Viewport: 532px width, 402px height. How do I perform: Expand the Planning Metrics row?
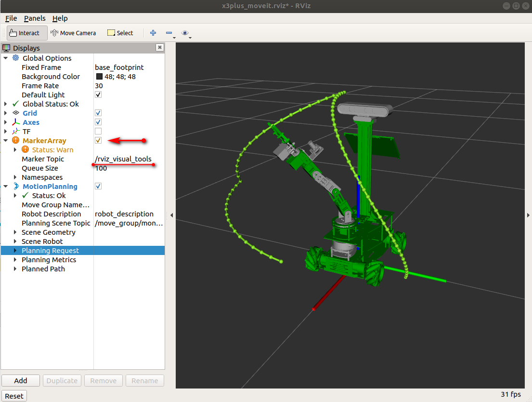pyautogui.click(x=15, y=260)
